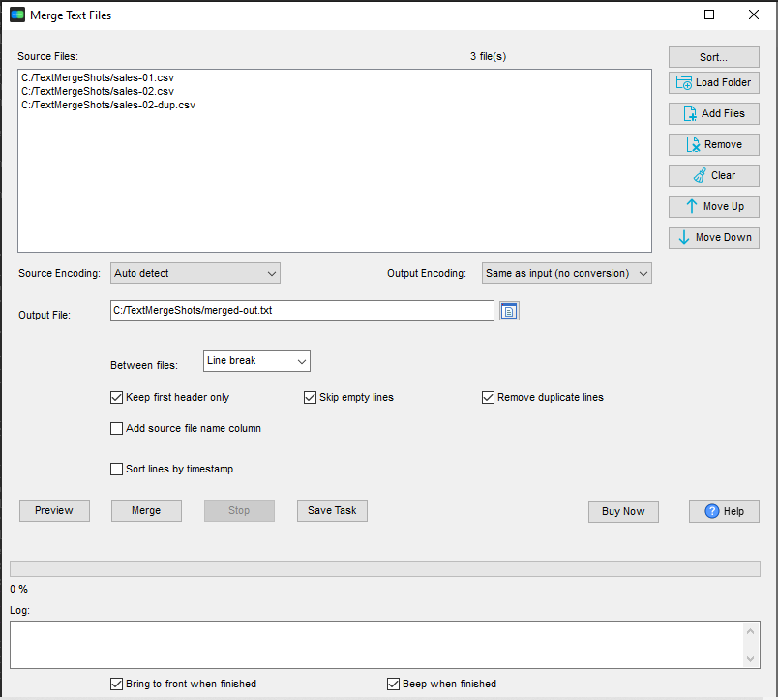This screenshot has width=778, height=700.
Task: Clear the source files list
Action: click(713, 176)
